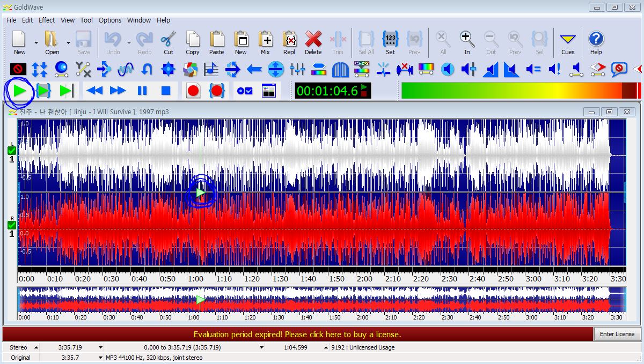Expand the Stereo channel selector arrow

(x=36, y=347)
